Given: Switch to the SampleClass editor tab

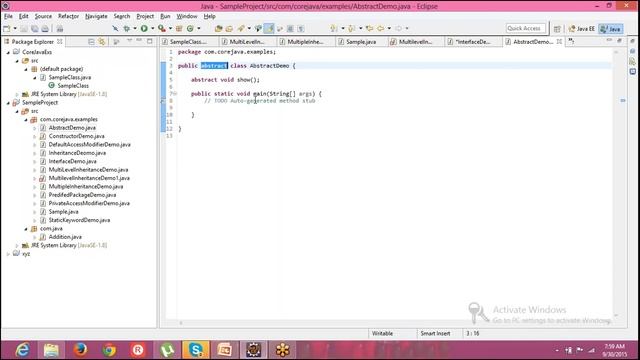Looking at the screenshot, I should click(188, 42).
